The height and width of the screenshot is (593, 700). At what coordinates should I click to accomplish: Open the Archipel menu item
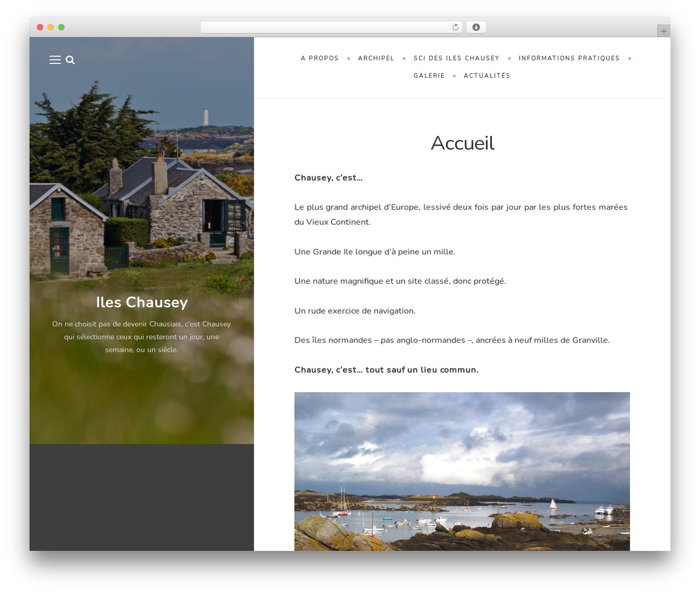[376, 58]
